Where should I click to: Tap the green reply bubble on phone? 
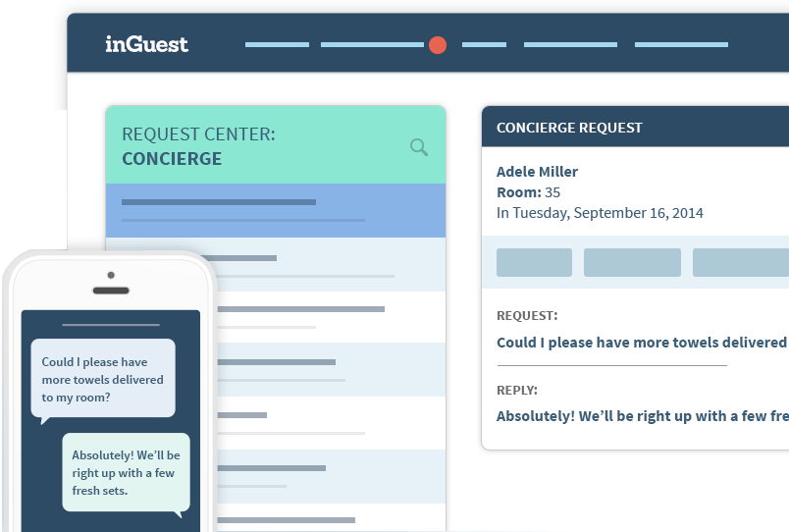127,472
